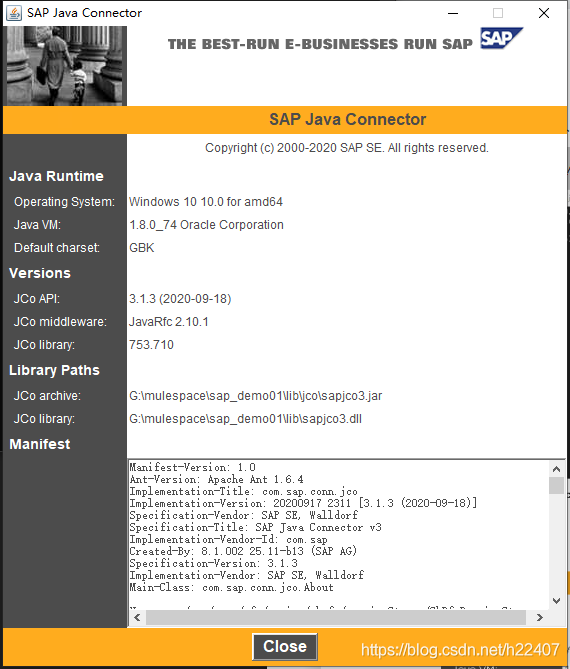Click the 'GBK' default charset value
The image size is (570, 669).
(142, 247)
